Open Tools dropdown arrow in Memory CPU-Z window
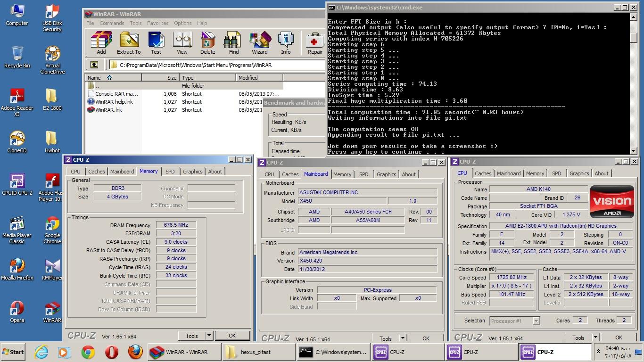This screenshot has width=644, height=362. (209, 336)
